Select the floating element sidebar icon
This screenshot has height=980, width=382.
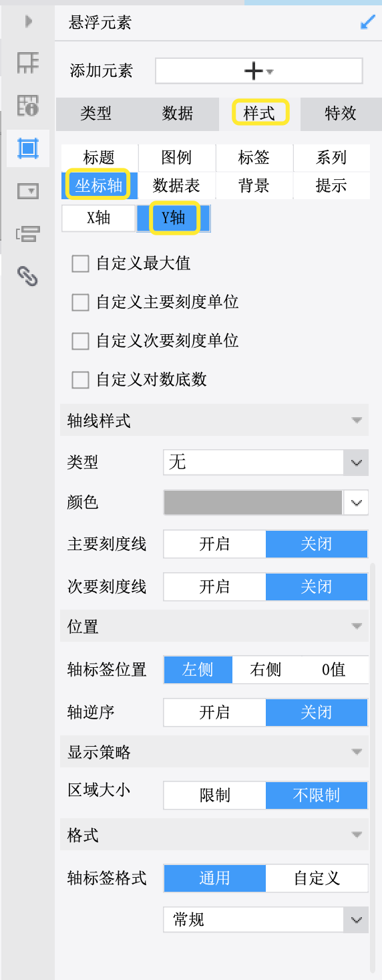[28, 148]
